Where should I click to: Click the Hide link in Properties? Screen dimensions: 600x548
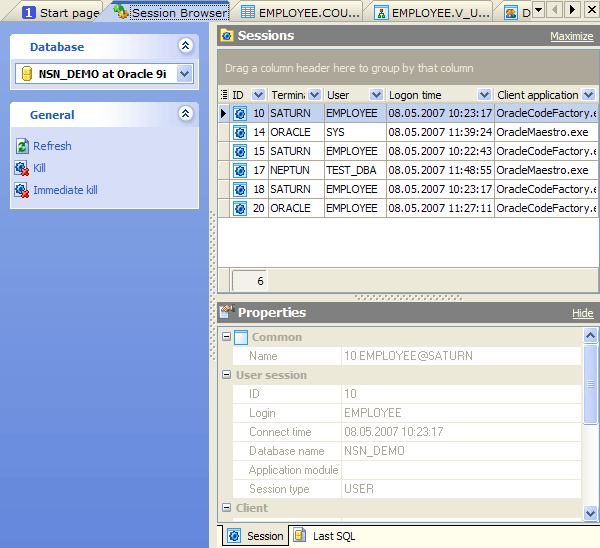[582, 313]
